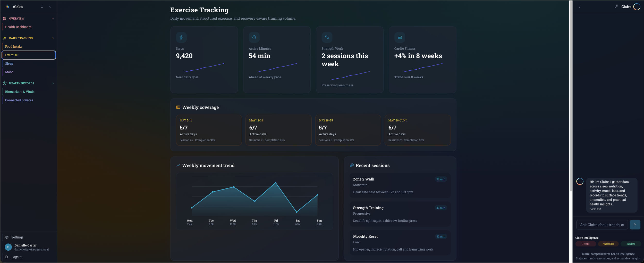Click the Claire avatar ring icon
The height and width of the screenshot is (263, 644).
point(637,7)
